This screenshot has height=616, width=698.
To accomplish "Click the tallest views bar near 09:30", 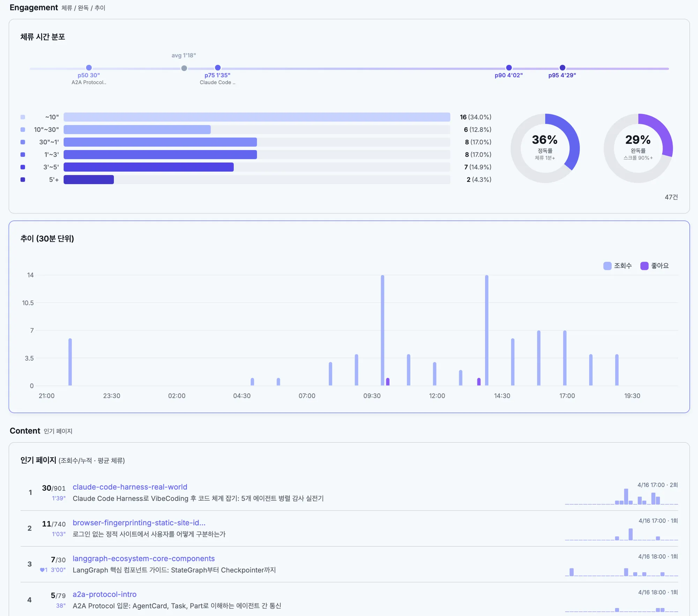I will pos(383,330).
